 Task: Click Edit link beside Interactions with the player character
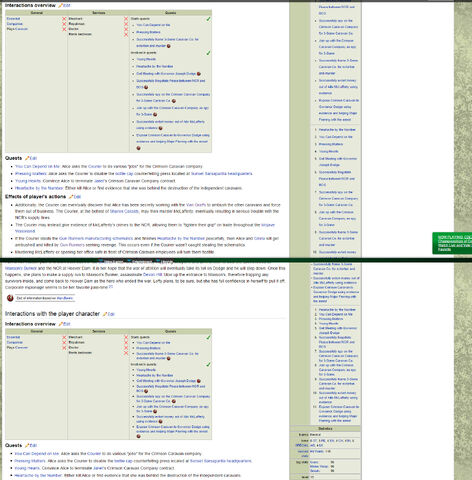[111, 314]
